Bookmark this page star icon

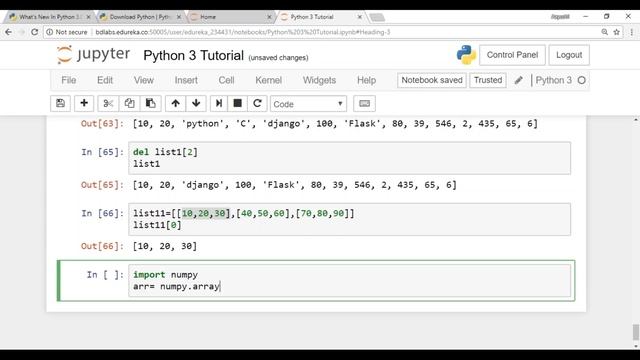pyautogui.click(x=616, y=32)
